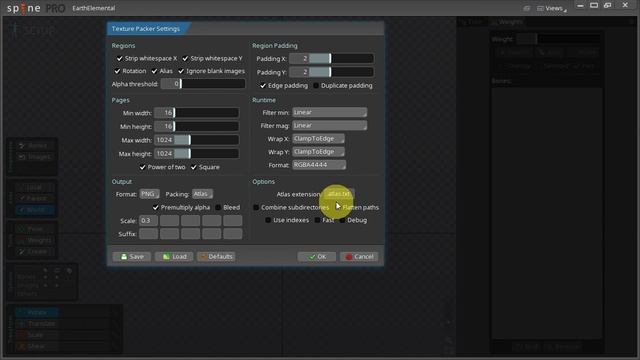Confirm settings with OK button
The image size is (640, 360).
(317, 257)
